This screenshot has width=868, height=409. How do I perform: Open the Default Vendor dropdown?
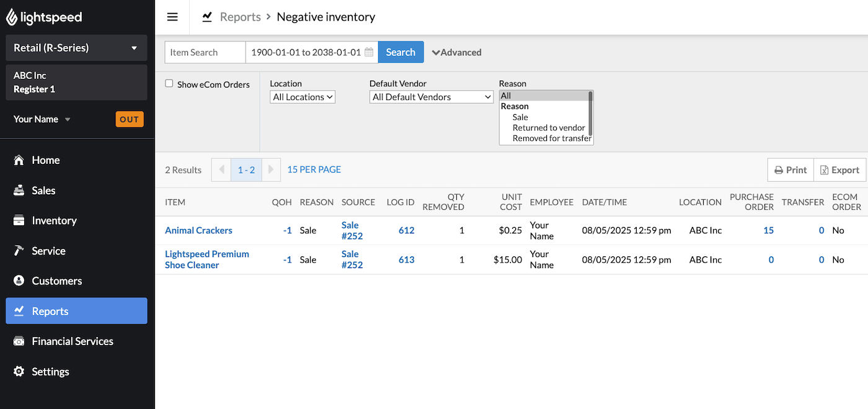pyautogui.click(x=431, y=97)
